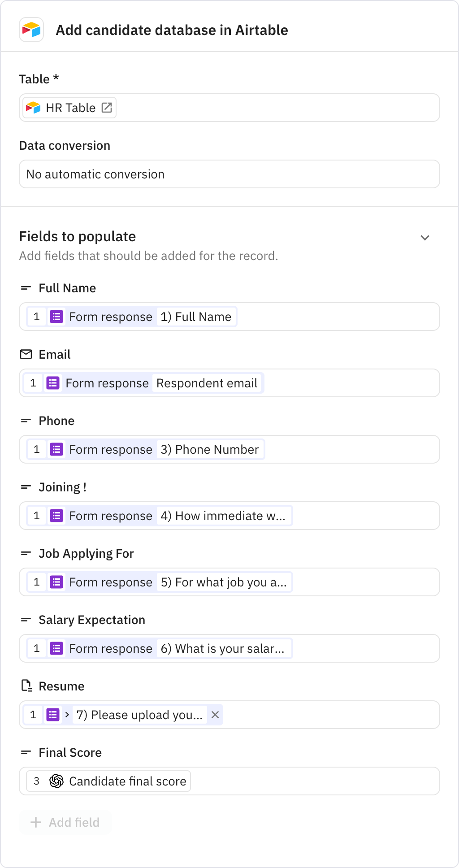Click the Salary Expectation input field
This screenshot has height=868, width=459.
tap(229, 648)
